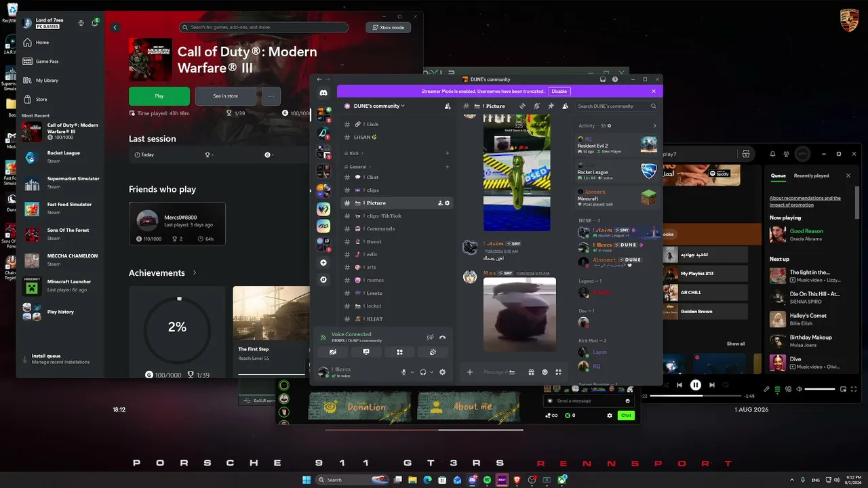Deafen headphones in Discord user panel
The width and height of the screenshot is (868, 488).
click(x=423, y=372)
